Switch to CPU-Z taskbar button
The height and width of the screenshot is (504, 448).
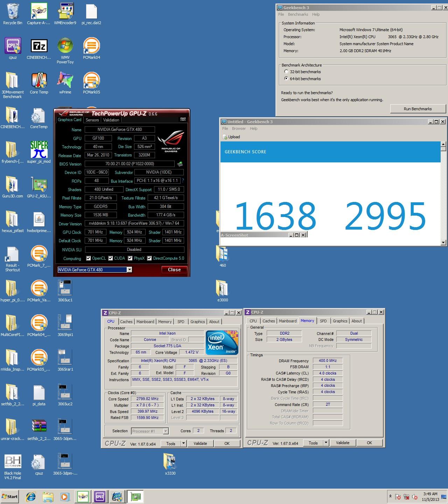tap(100, 496)
